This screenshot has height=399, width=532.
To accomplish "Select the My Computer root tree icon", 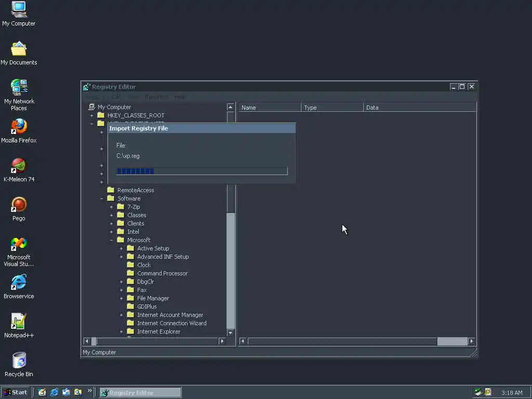I will (91, 107).
